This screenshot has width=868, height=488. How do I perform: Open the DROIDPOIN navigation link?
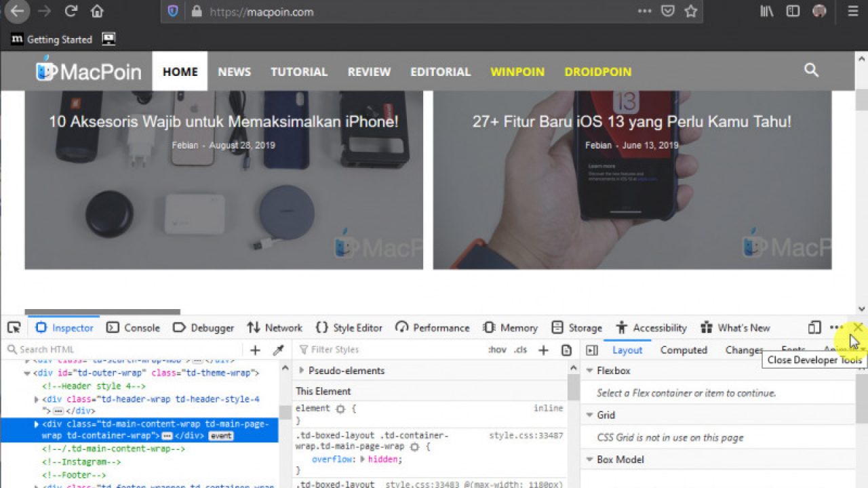(x=597, y=71)
